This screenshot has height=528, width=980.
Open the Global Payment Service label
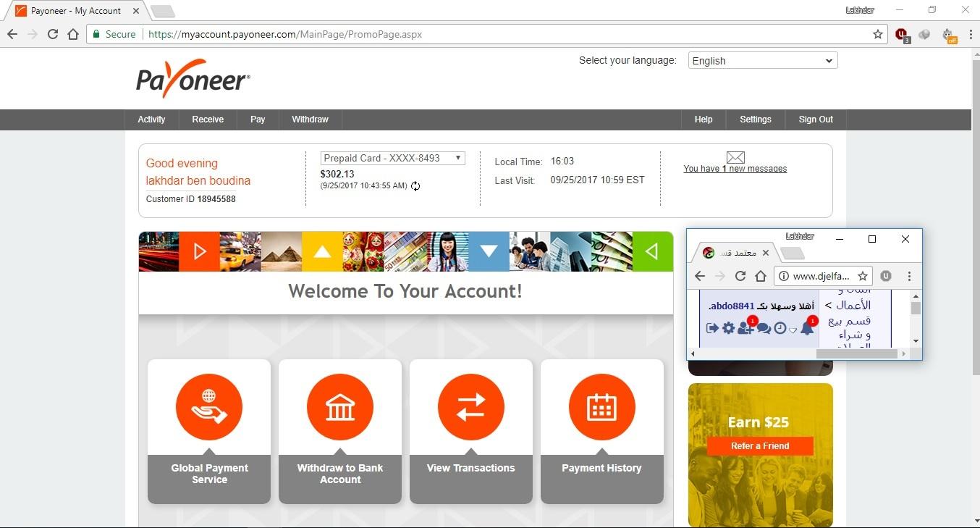tap(209, 474)
